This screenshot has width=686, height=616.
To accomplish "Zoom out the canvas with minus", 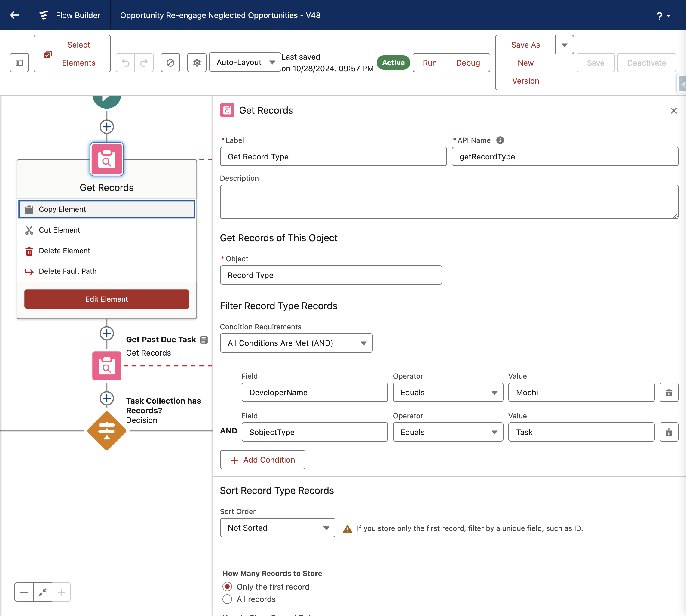I will coord(24,592).
